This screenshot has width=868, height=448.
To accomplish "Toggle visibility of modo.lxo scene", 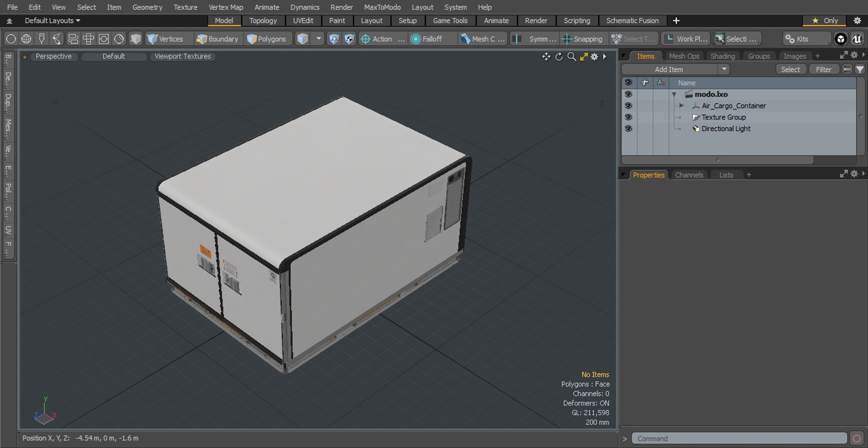I will pyautogui.click(x=628, y=94).
